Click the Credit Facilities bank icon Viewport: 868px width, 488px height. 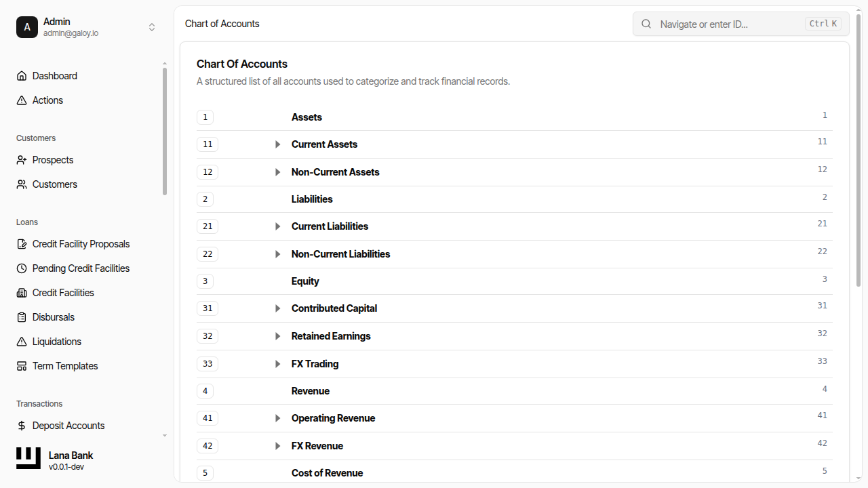pos(21,292)
